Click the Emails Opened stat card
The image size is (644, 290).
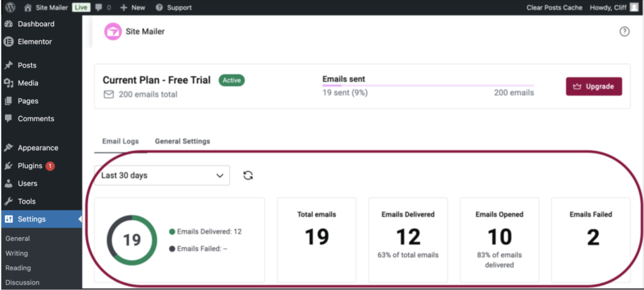click(500, 240)
